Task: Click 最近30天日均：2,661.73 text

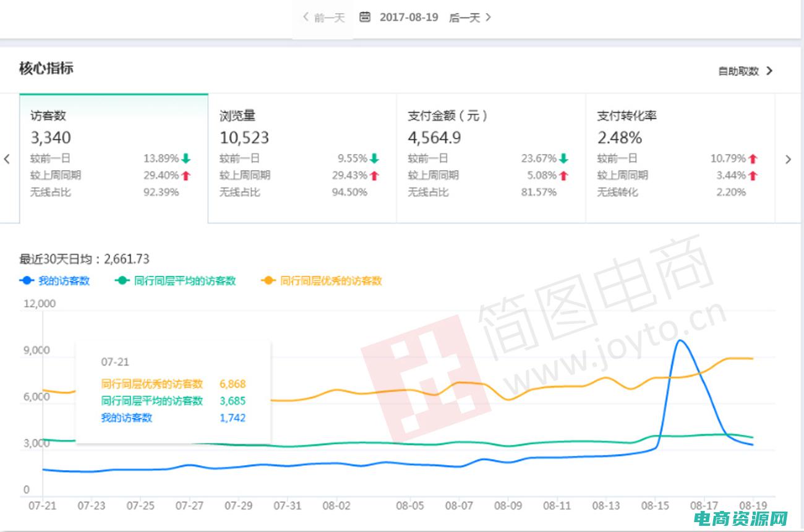Action: click(84, 259)
